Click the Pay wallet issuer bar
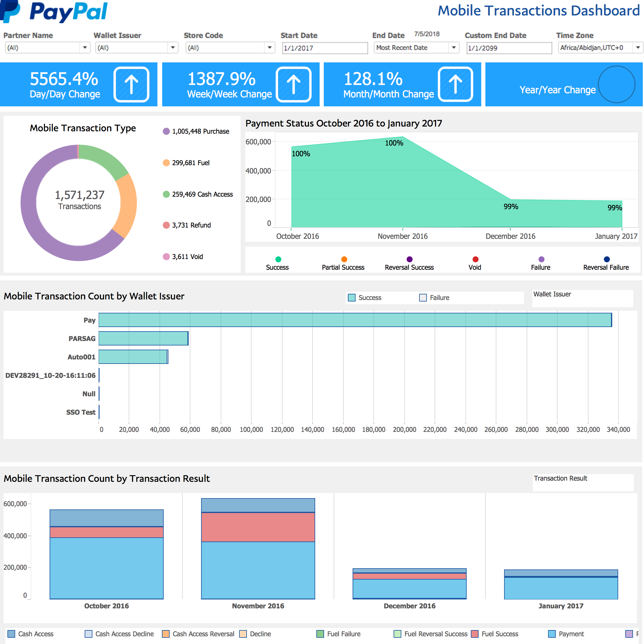 pos(355,320)
